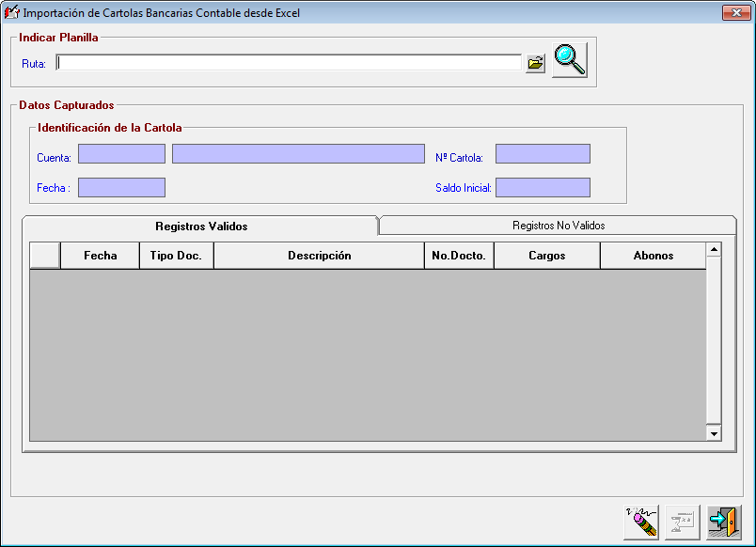Click the Nº Cartola: label
Viewport: 756px width, 547px height.
click(459, 158)
